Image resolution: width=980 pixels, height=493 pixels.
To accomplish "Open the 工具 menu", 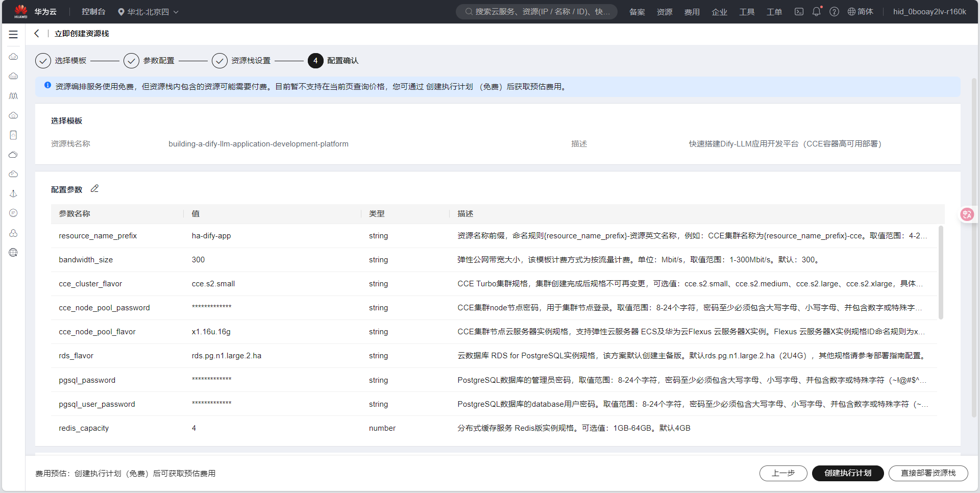I will 747,12.
